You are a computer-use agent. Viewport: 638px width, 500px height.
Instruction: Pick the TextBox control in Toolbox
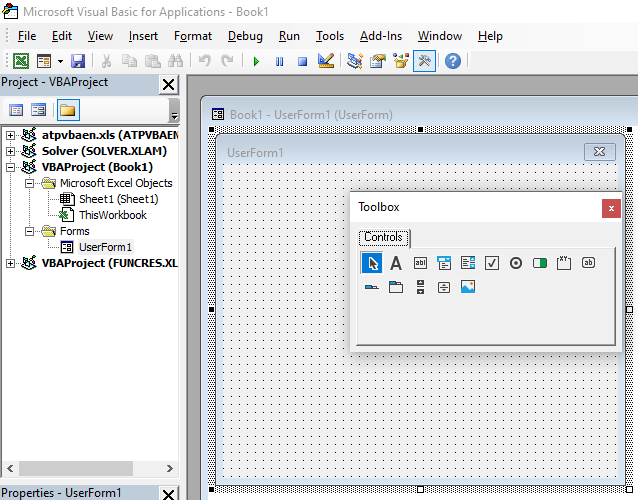click(x=420, y=263)
